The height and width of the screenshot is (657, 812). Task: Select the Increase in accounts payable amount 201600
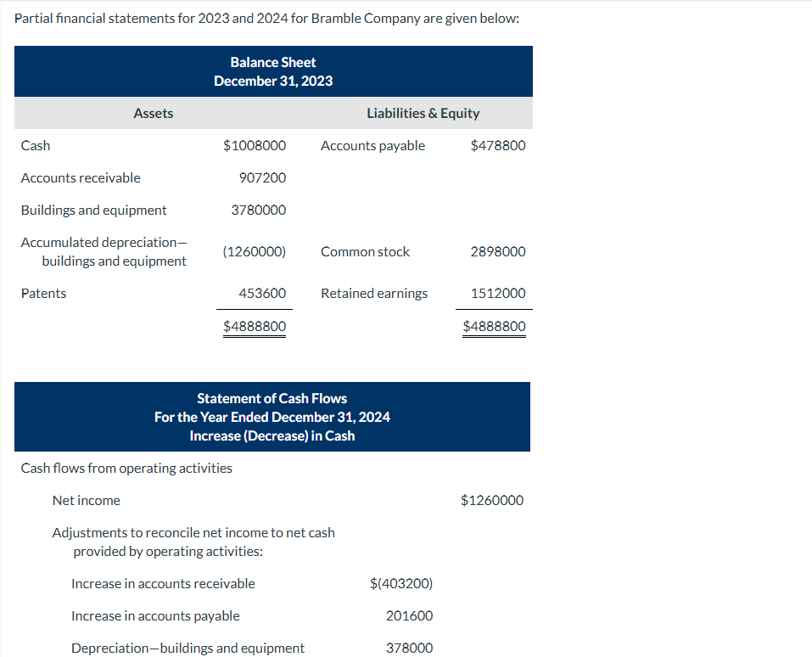[410, 615]
